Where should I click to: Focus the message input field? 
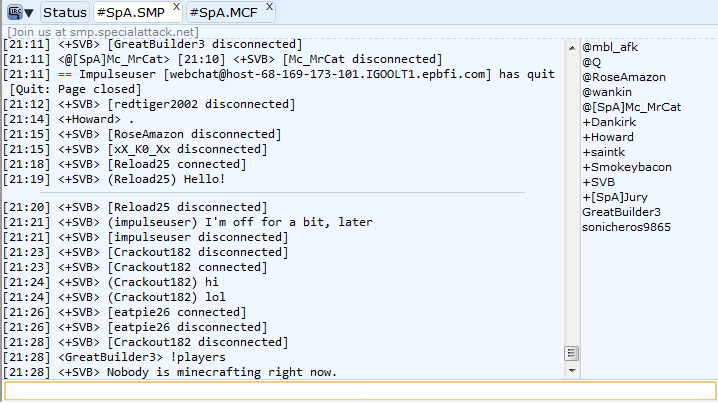tap(360, 392)
